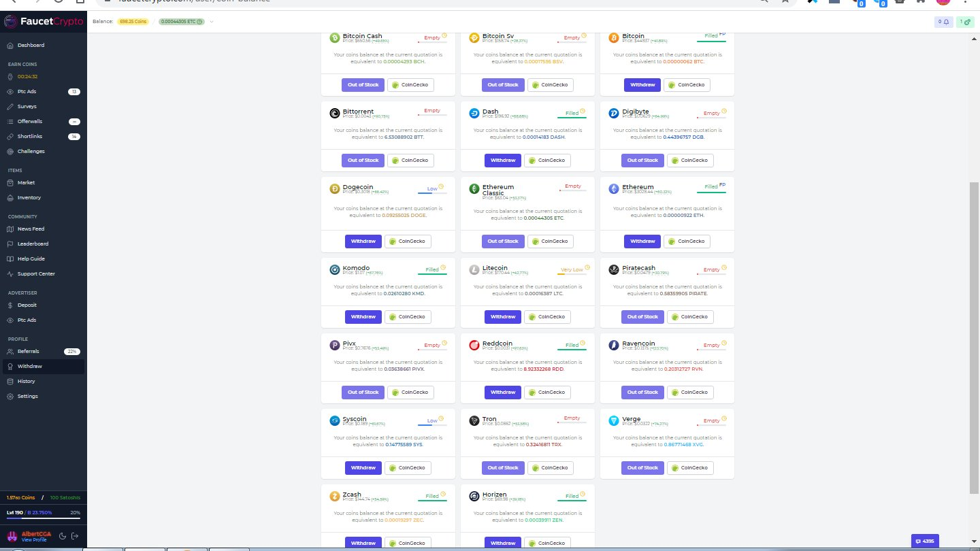Click the Syscoin coin logo
This screenshot has width=980, height=551.
pos(335,421)
